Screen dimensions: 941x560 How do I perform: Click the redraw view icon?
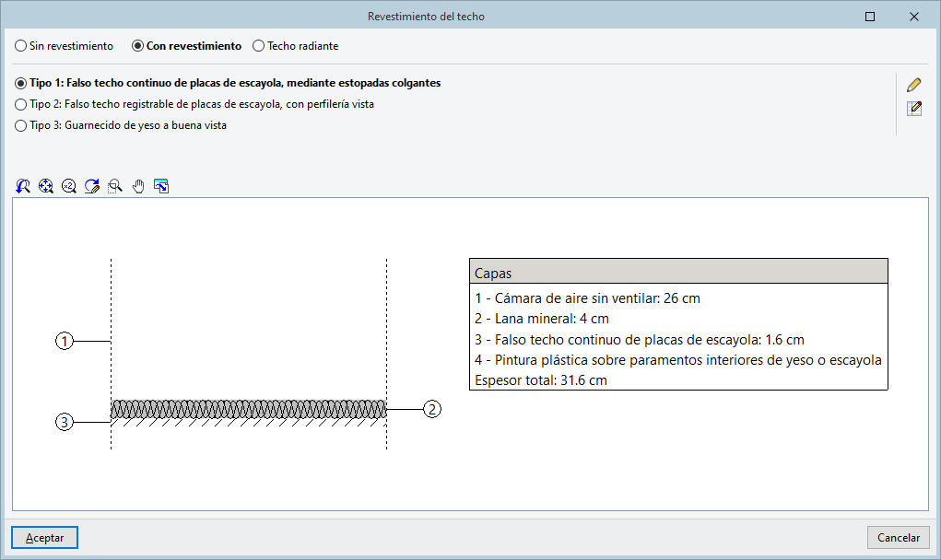point(91,186)
